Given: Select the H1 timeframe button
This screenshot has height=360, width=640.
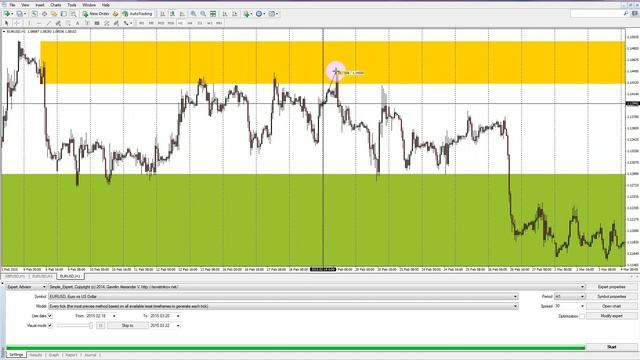Looking at the screenshot, I should coord(180,23).
